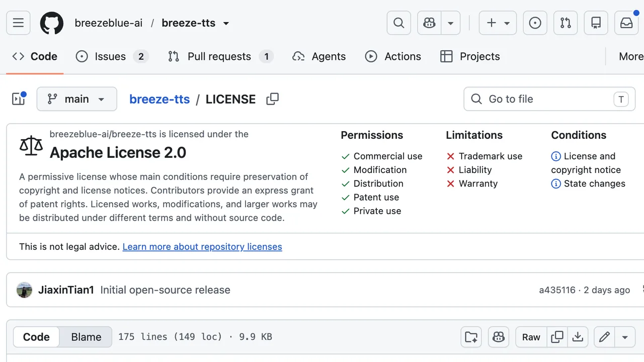Open the notifications inbox
Screen dimensions: 644x362
point(626,23)
